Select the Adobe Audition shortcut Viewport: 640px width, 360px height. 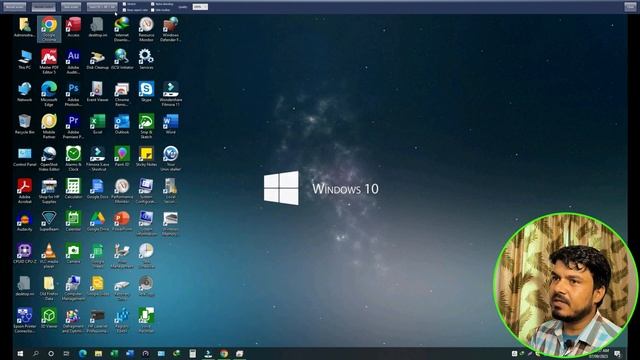(73, 61)
